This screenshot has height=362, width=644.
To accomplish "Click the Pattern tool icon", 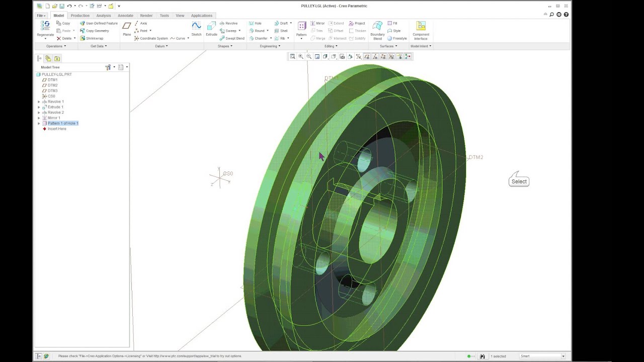I will [x=301, y=26].
